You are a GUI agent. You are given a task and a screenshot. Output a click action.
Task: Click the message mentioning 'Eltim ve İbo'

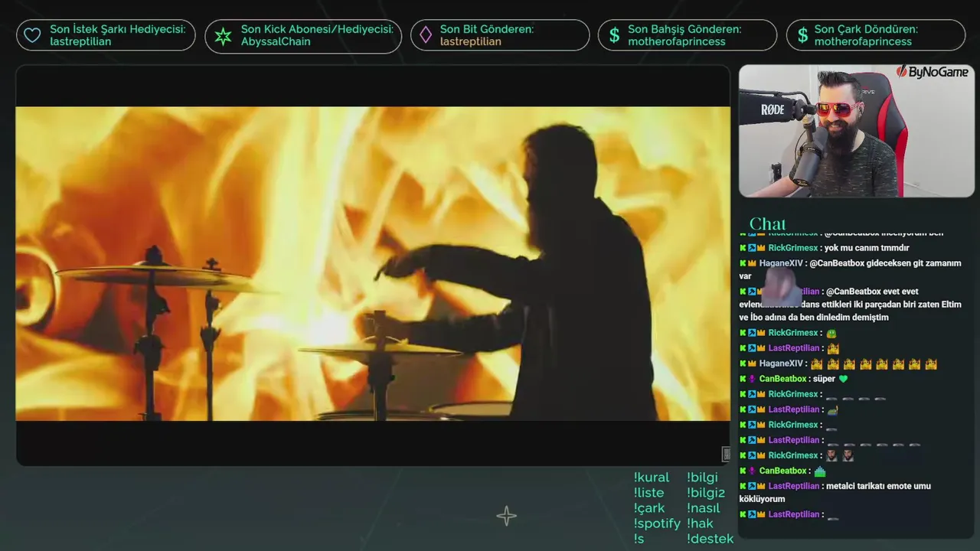click(x=850, y=304)
